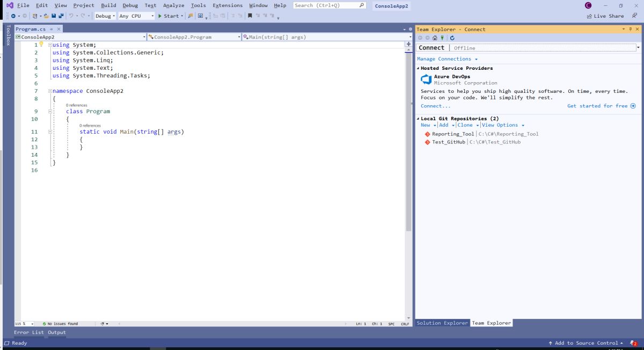Pin the Program.cs tab
Screen dimensions: 644x350
pos(52,28)
